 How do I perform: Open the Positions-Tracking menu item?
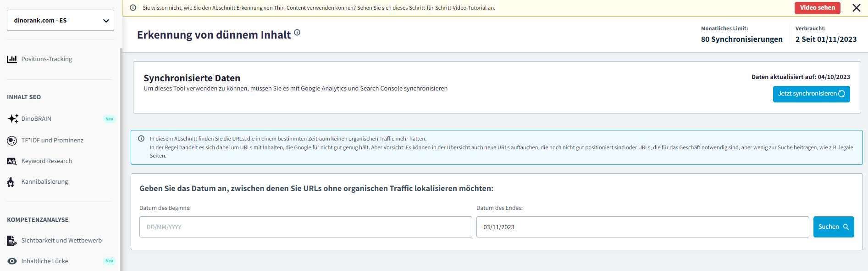tap(46, 59)
